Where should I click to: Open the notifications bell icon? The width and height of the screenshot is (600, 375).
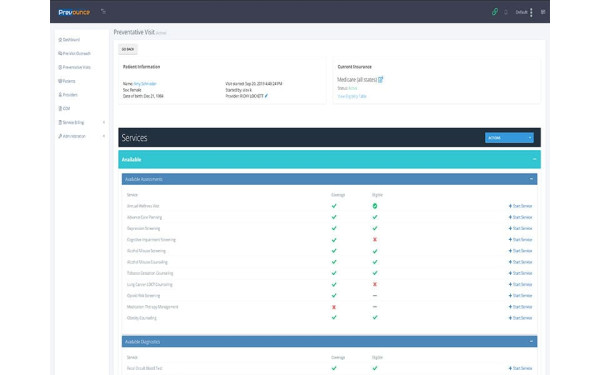[x=506, y=12]
